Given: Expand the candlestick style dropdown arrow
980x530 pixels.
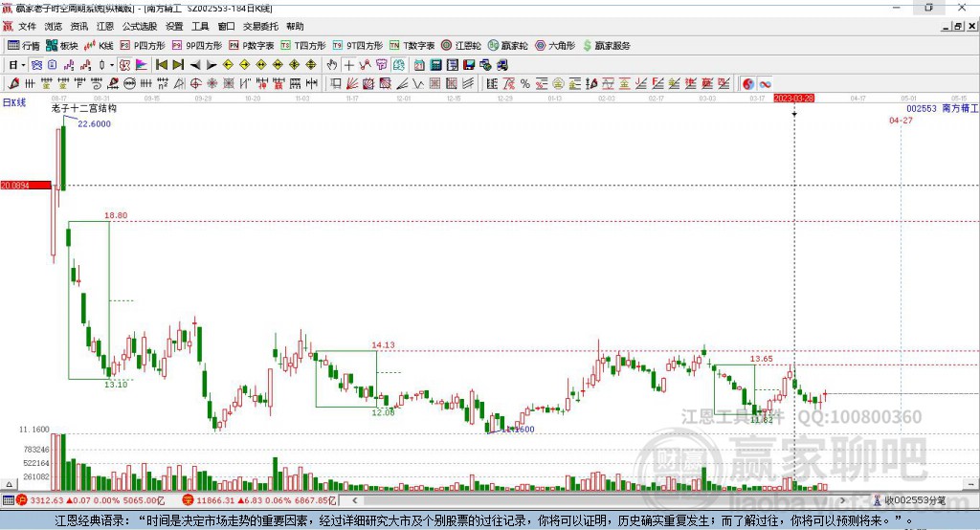Looking at the screenshot, I should click(112, 65).
